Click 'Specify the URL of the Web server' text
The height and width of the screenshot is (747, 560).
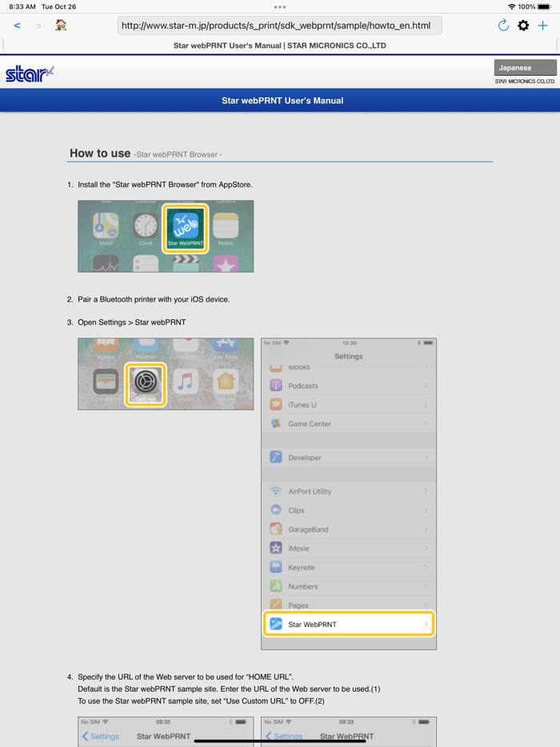pos(186,677)
